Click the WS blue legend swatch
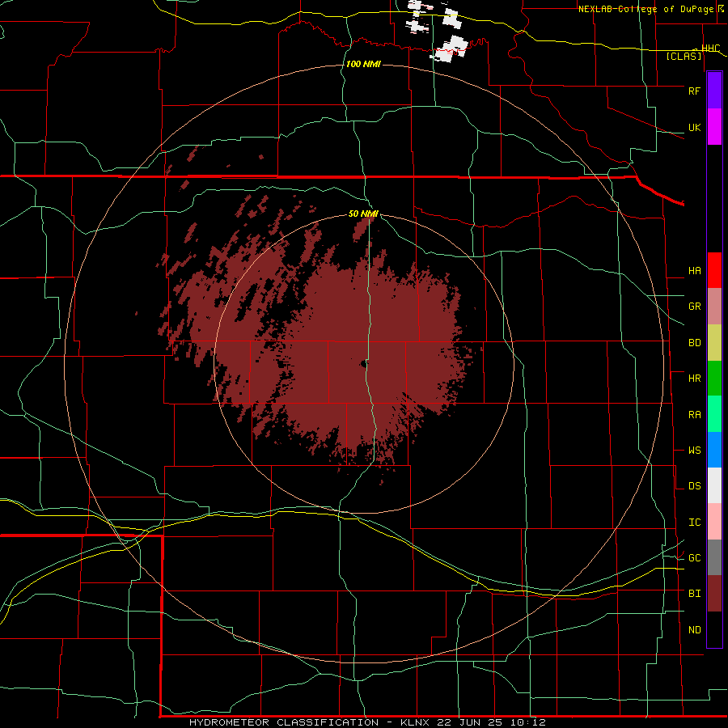This screenshot has width=728, height=728. pos(714,450)
